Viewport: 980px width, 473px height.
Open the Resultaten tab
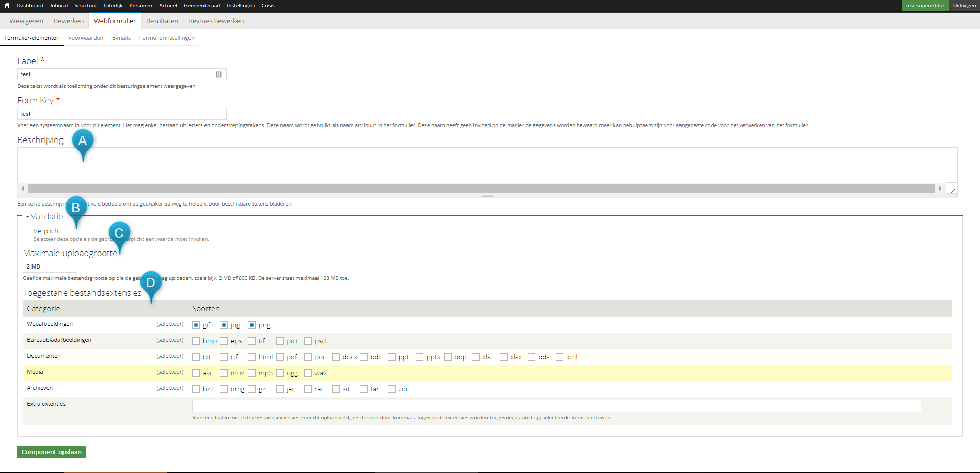click(162, 21)
